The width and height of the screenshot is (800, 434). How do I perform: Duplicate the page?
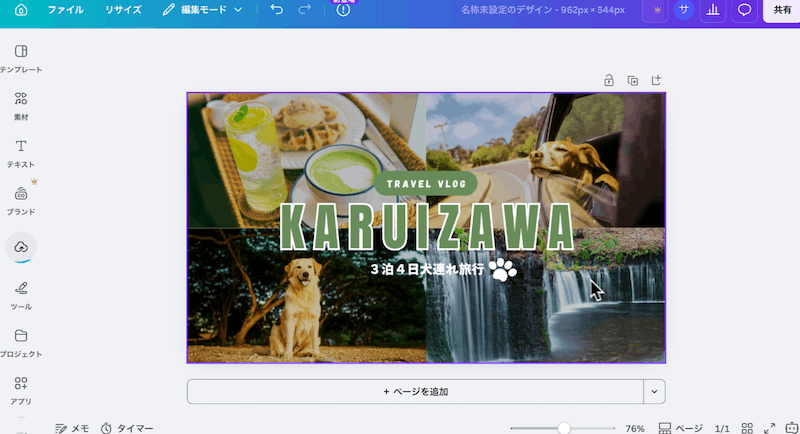click(x=633, y=81)
